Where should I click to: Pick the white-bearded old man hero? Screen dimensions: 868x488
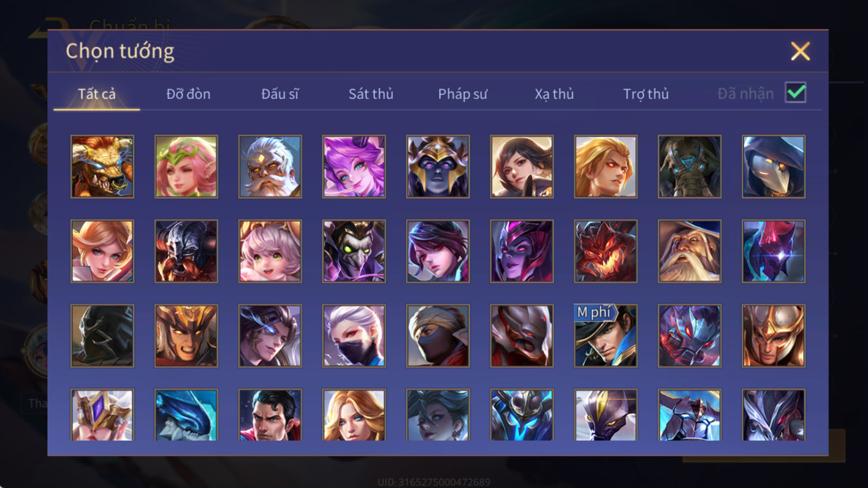[270, 166]
